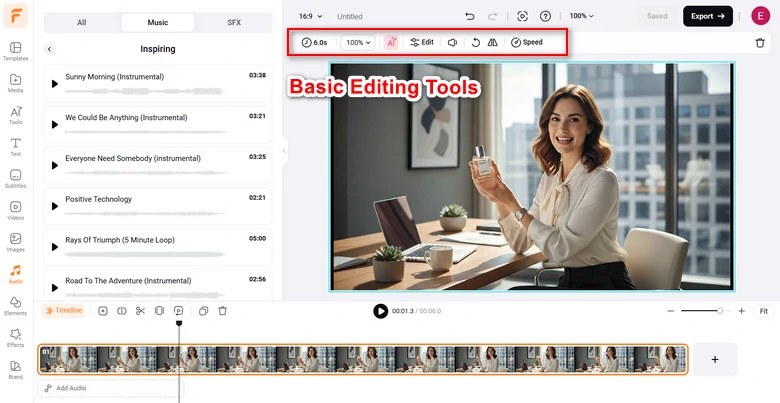Open the Subtitles sidebar panel
The height and width of the screenshot is (403, 780).
(x=15, y=179)
